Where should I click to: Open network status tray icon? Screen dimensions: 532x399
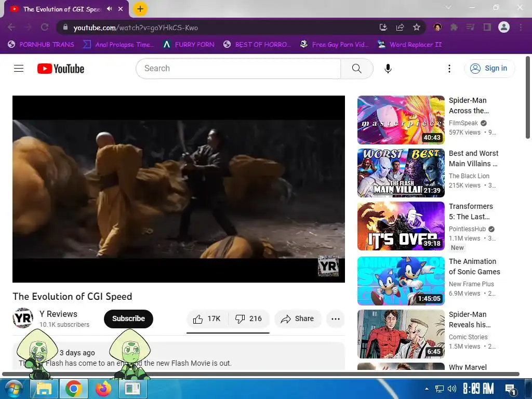(x=440, y=389)
